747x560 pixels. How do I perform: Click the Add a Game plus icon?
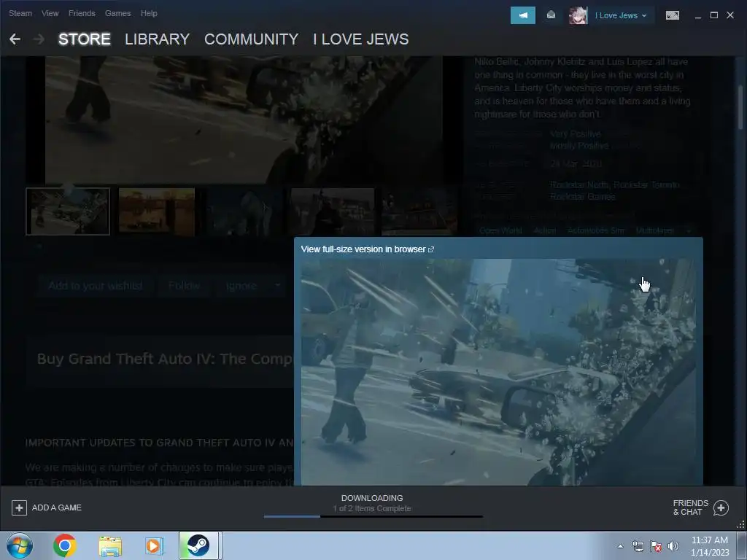pos(19,507)
